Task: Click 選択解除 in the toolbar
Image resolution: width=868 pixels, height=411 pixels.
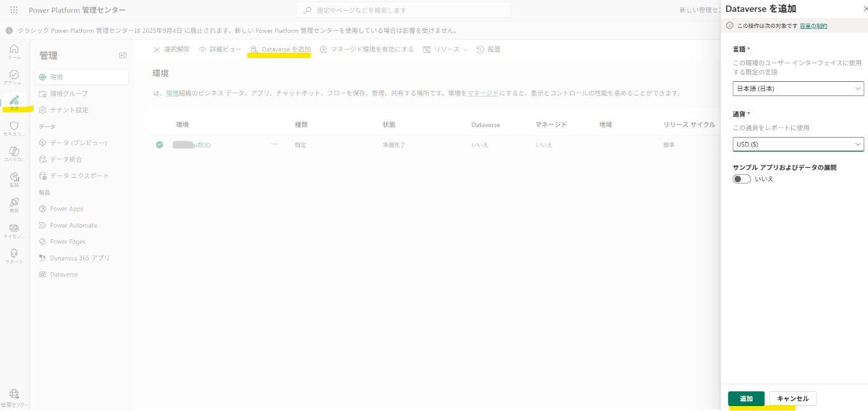Action: point(171,50)
